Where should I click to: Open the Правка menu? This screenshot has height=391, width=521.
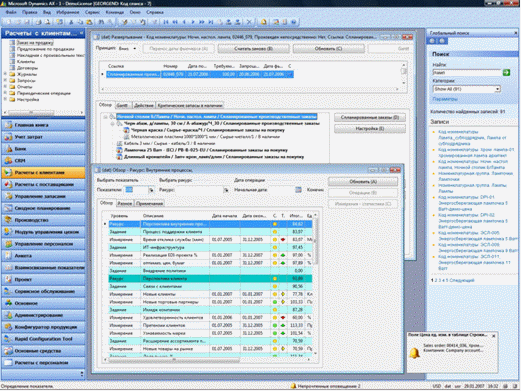point(30,12)
